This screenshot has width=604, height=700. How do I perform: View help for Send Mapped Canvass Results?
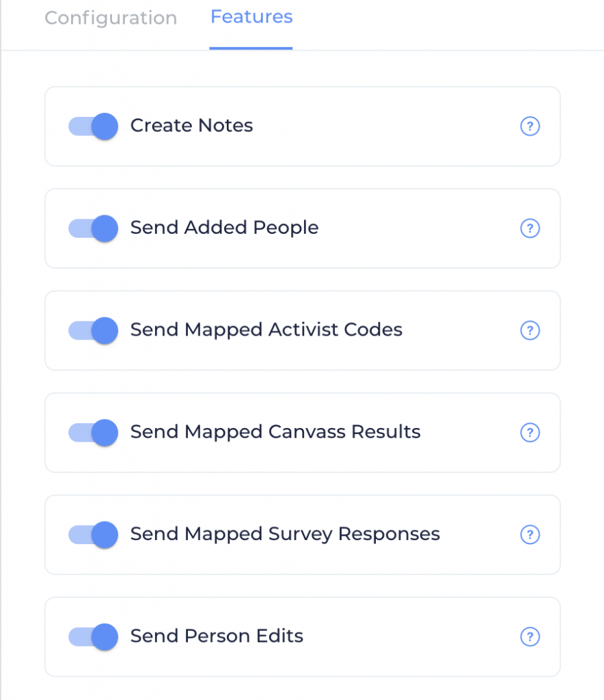(x=530, y=433)
